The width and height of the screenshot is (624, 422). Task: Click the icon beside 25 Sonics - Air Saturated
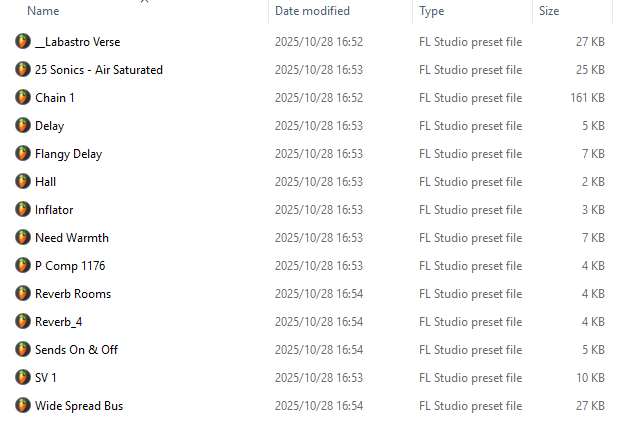23,70
